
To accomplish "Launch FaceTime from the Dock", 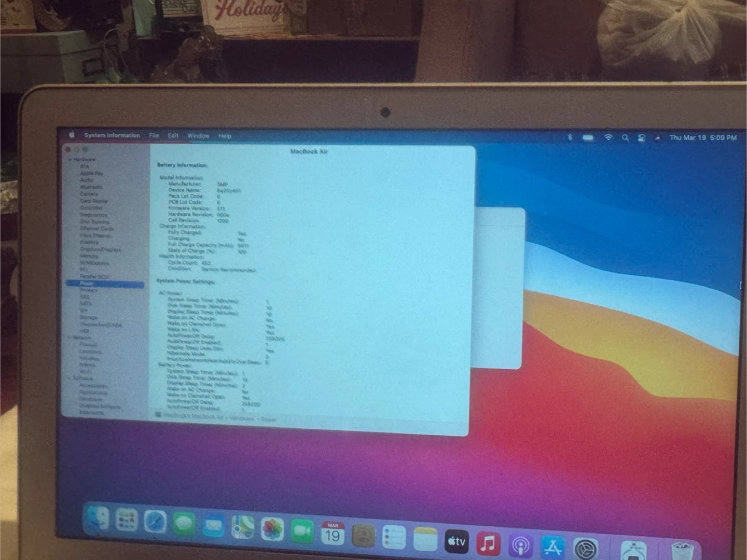I will click(302, 531).
